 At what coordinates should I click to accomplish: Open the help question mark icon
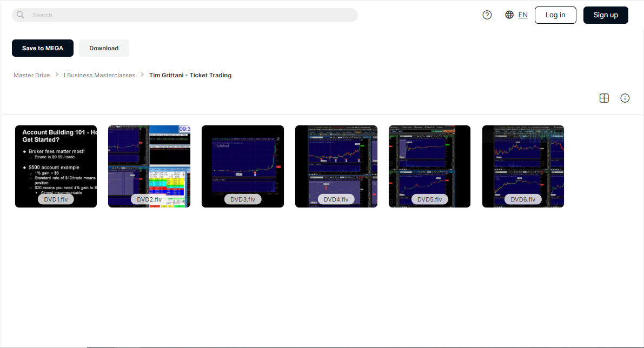tap(487, 15)
